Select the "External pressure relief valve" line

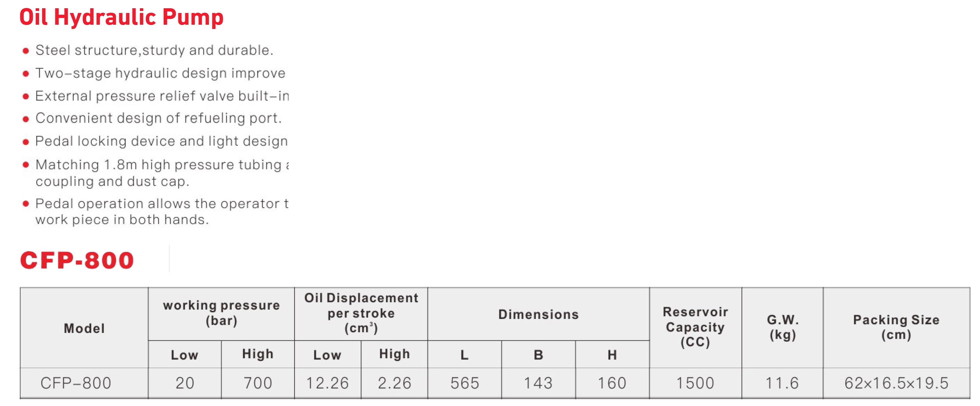point(162,96)
